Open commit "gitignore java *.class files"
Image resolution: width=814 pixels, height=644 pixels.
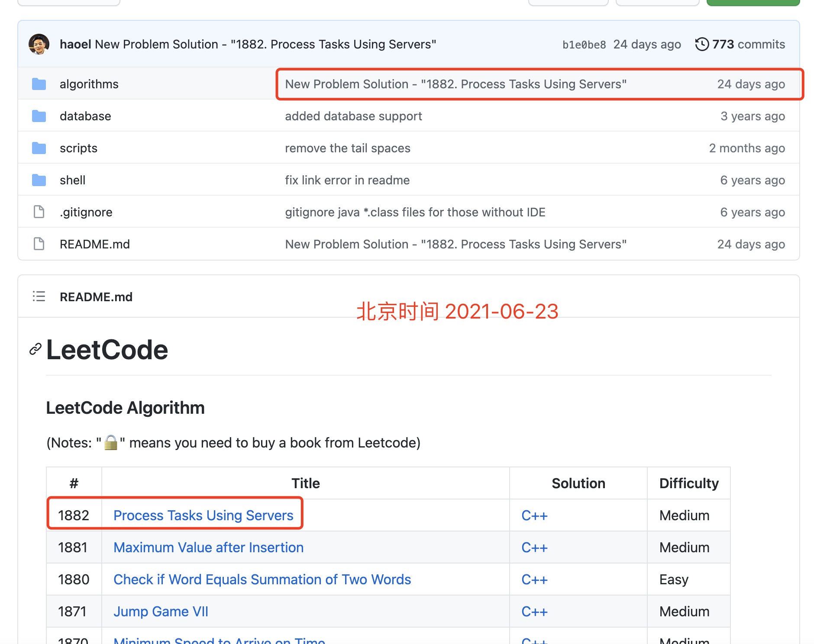(415, 212)
